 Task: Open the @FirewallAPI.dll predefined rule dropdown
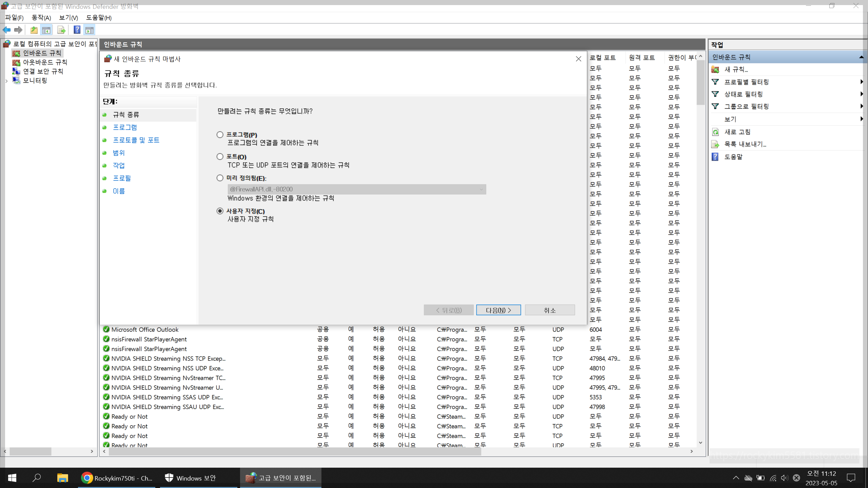pos(357,189)
